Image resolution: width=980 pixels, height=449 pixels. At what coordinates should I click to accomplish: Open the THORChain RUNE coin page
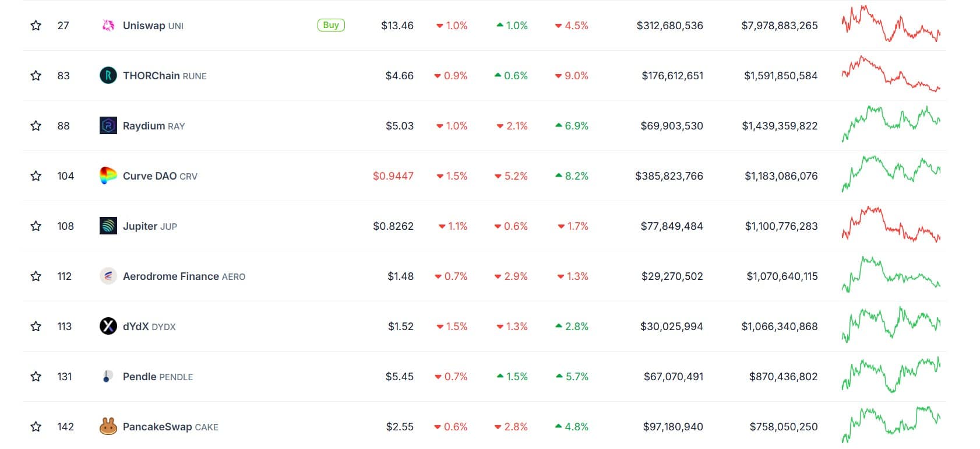coord(165,76)
